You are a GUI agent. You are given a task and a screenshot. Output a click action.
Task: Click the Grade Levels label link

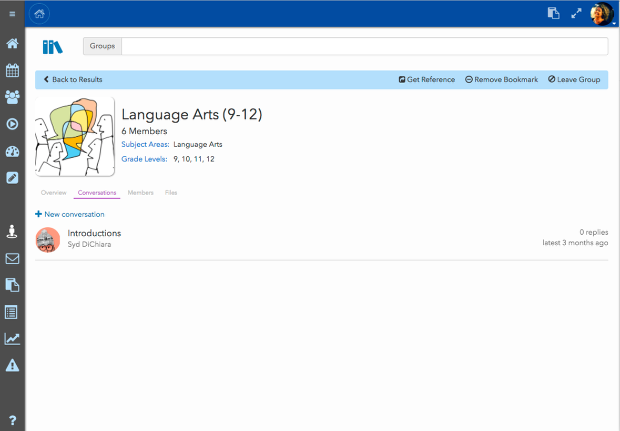[x=144, y=159]
